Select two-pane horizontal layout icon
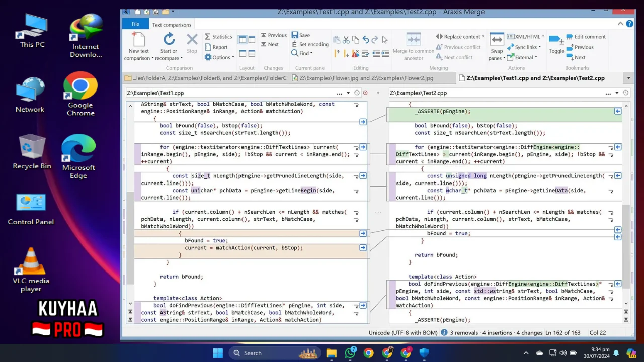The width and height of the screenshot is (644, 362). 243,53
